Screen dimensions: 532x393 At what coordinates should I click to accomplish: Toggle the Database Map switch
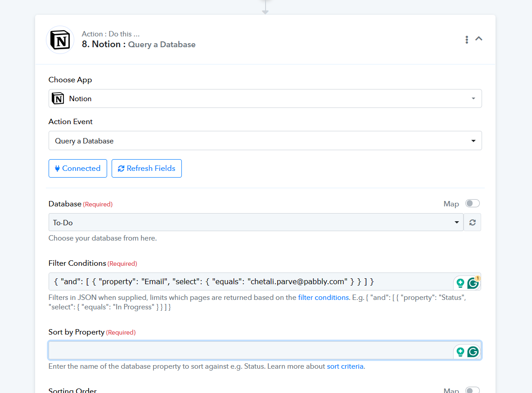coord(472,203)
